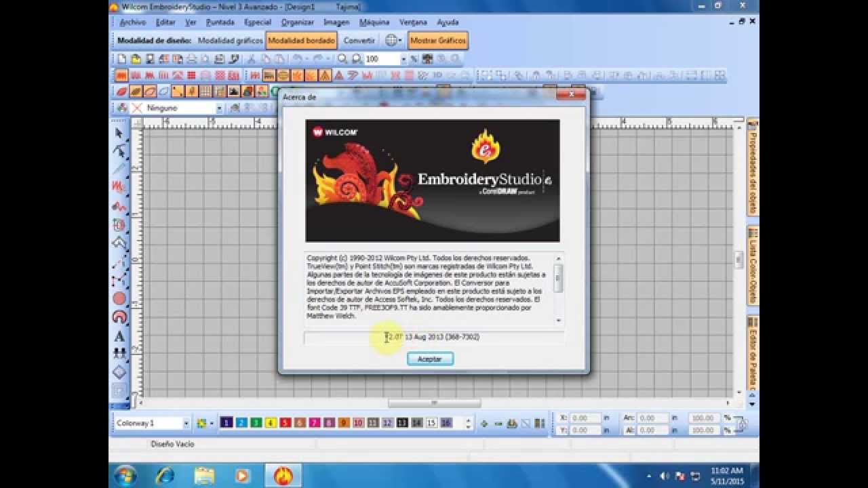Click the first stitch type icon in stitch toolbar
868x488 pixels.
pos(121,75)
